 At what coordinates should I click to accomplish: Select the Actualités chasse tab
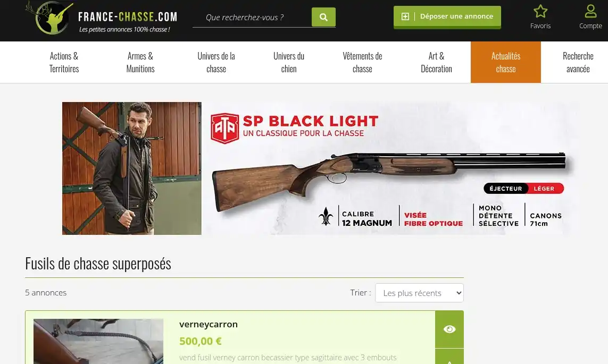(x=506, y=62)
